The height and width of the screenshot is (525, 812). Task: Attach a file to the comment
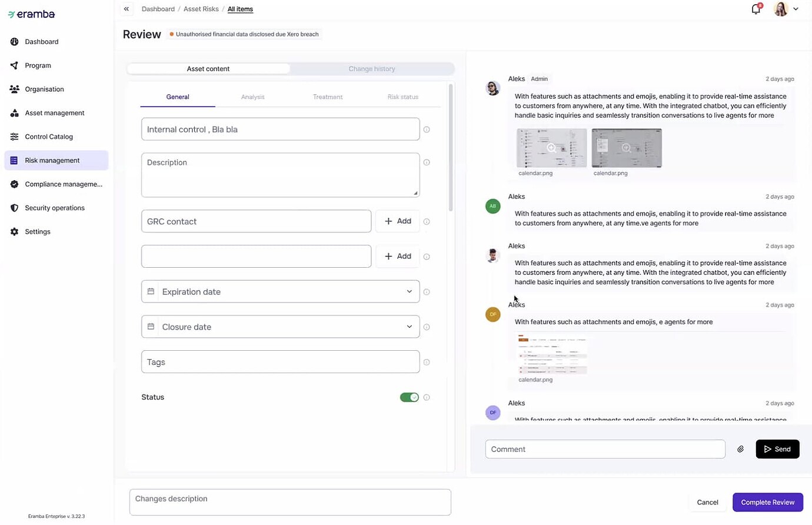[741, 448]
